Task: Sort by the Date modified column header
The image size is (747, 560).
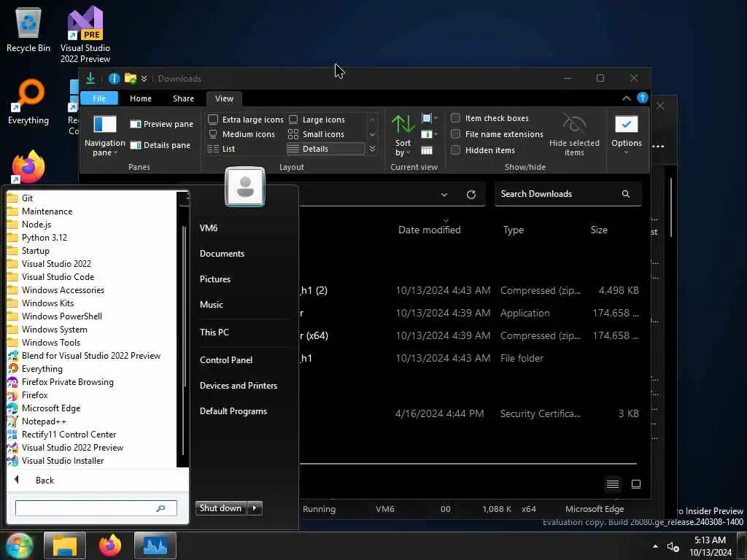Action: point(429,230)
